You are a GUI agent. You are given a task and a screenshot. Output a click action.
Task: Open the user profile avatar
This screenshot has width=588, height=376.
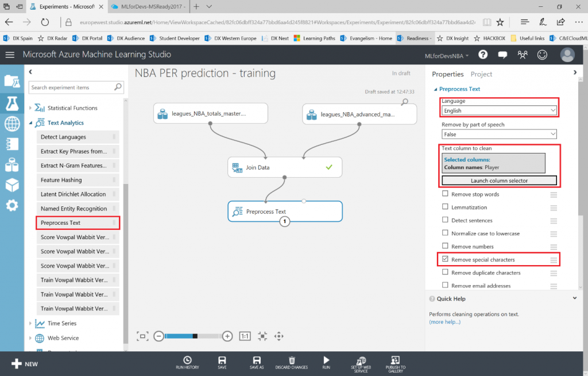pos(567,55)
